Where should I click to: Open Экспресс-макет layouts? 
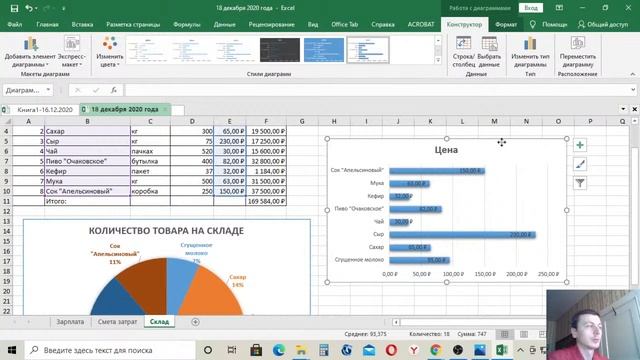click(x=72, y=52)
